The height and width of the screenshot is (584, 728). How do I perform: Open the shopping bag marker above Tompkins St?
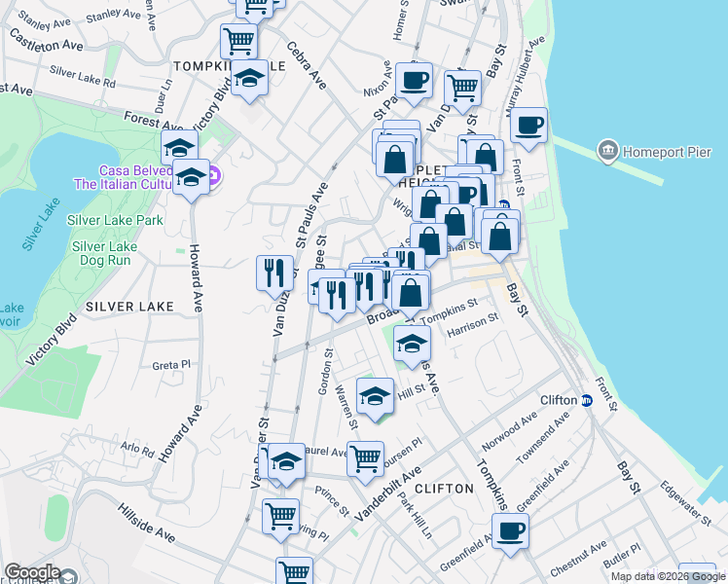point(411,295)
